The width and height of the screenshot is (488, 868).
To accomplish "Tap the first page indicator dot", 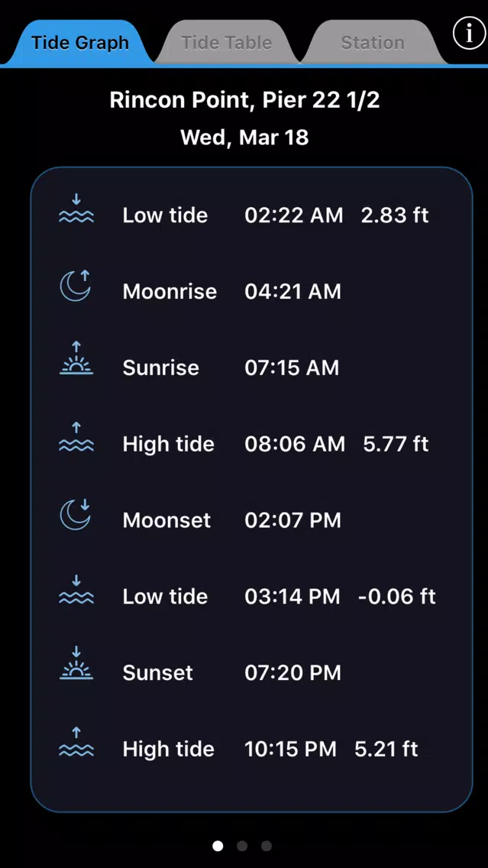I will click(x=218, y=846).
